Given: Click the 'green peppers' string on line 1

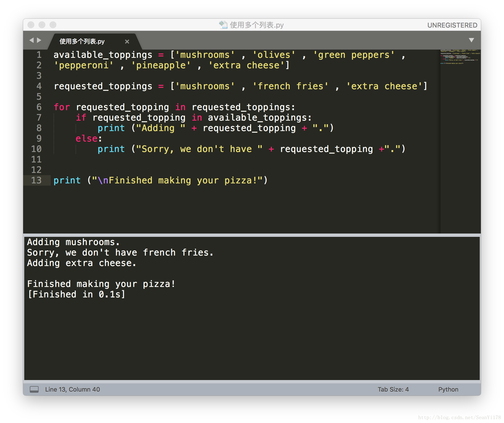Looking at the screenshot, I should tap(354, 55).
